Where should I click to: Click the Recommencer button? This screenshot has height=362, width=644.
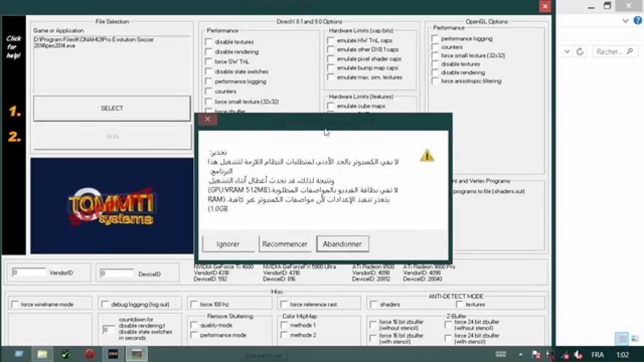285,244
